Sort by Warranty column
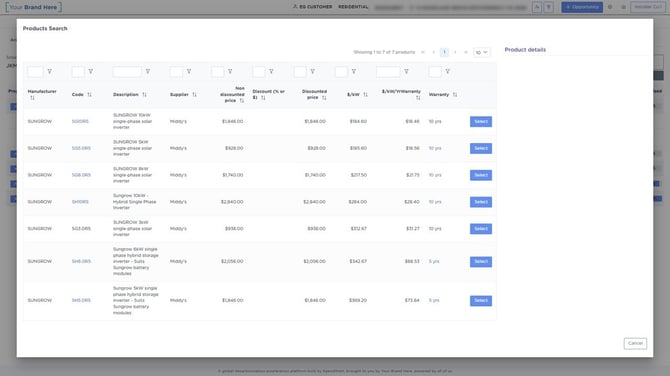 (x=455, y=94)
